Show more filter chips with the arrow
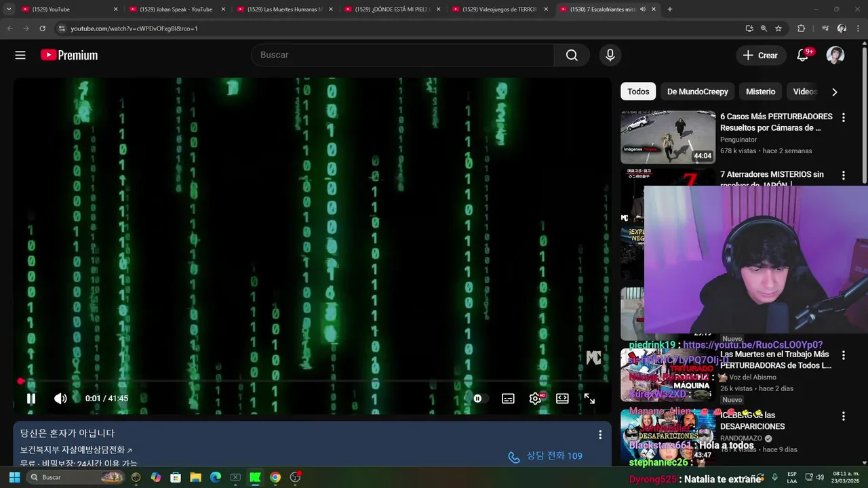The width and height of the screenshot is (868, 488). pos(835,92)
